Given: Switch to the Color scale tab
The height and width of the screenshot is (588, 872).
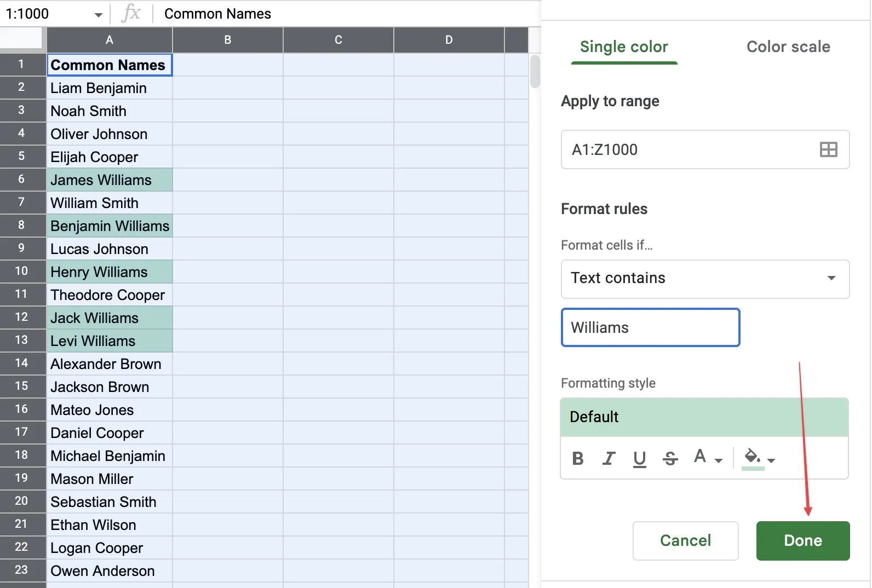Looking at the screenshot, I should (x=788, y=47).
